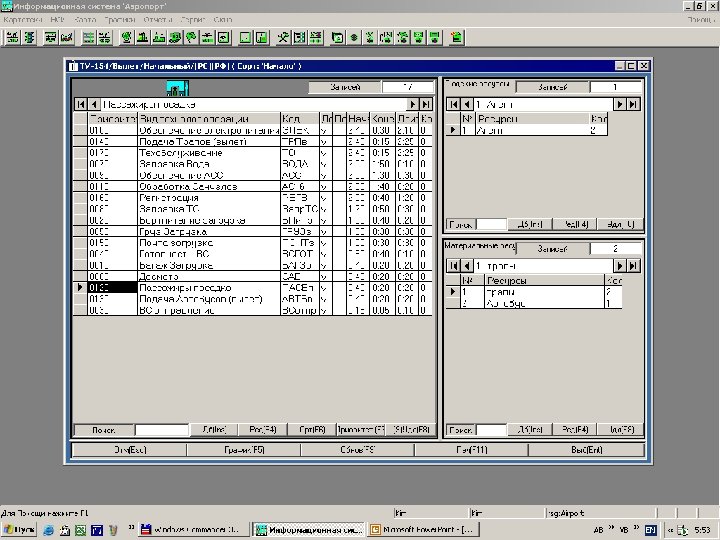Click Доб(Ins) below the operations table
The image size is (720, 540).
coord(214,430)
